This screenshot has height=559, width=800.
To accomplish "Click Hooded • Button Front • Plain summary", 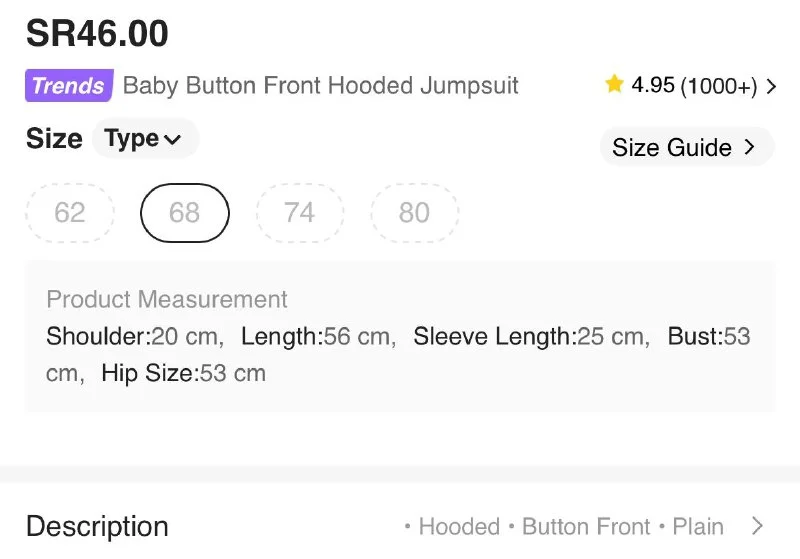I will pyautogui.click(x=563, y=526).
